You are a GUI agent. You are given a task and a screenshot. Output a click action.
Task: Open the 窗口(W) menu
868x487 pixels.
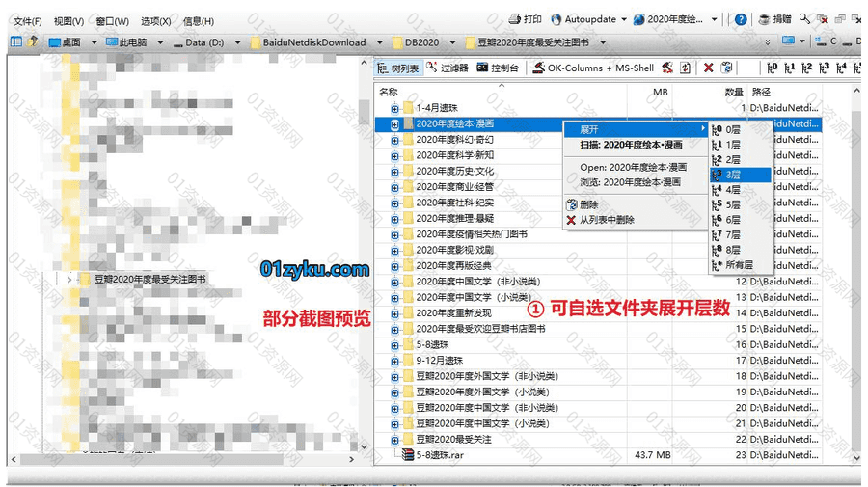(x=113, y=21)
